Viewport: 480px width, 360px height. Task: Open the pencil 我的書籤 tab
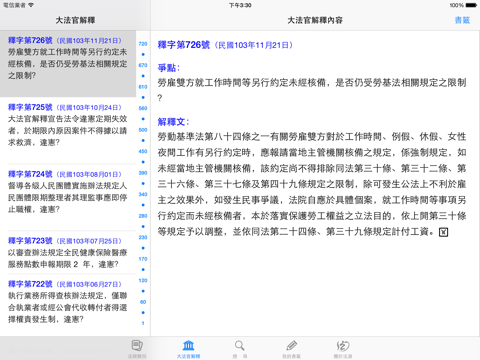[291, 345]
